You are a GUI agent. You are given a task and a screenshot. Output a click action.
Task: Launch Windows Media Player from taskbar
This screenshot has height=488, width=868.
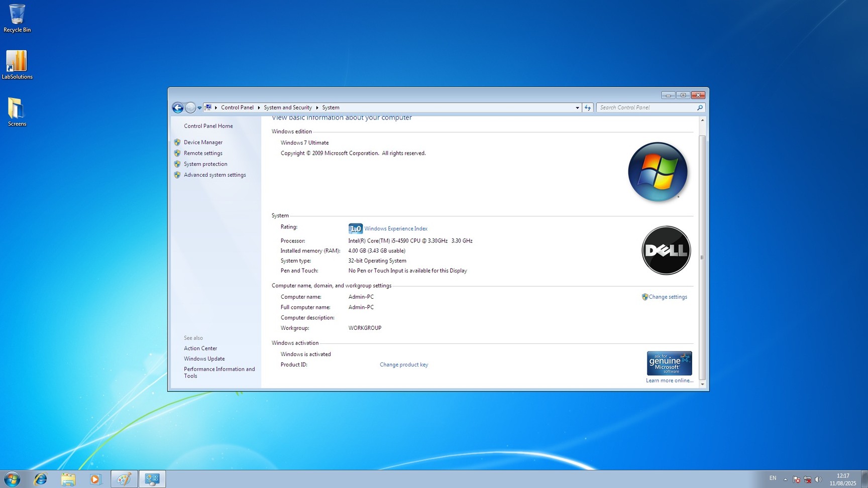tap(95, 479)
